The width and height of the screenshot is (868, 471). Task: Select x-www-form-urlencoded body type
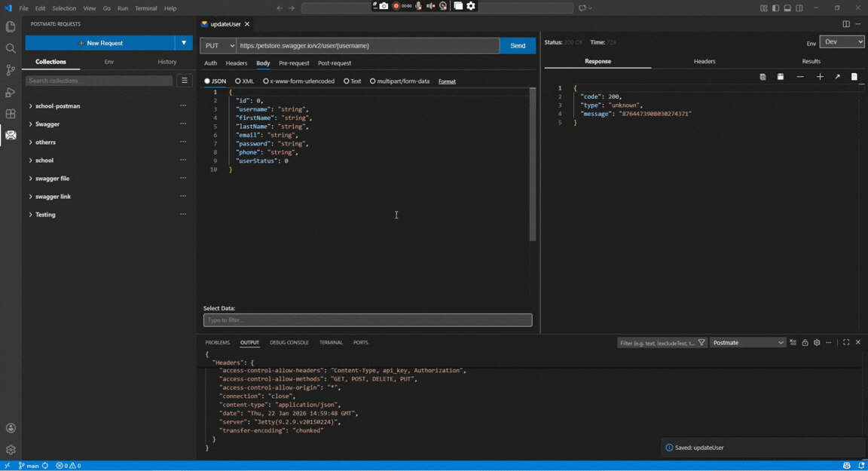[x=266, y=81]
